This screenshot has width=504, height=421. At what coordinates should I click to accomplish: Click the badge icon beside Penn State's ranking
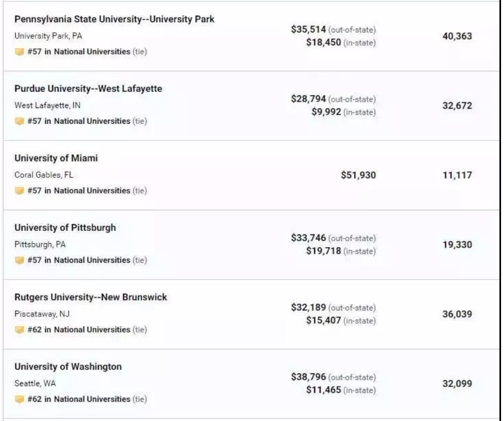click(x=19, y=52)
